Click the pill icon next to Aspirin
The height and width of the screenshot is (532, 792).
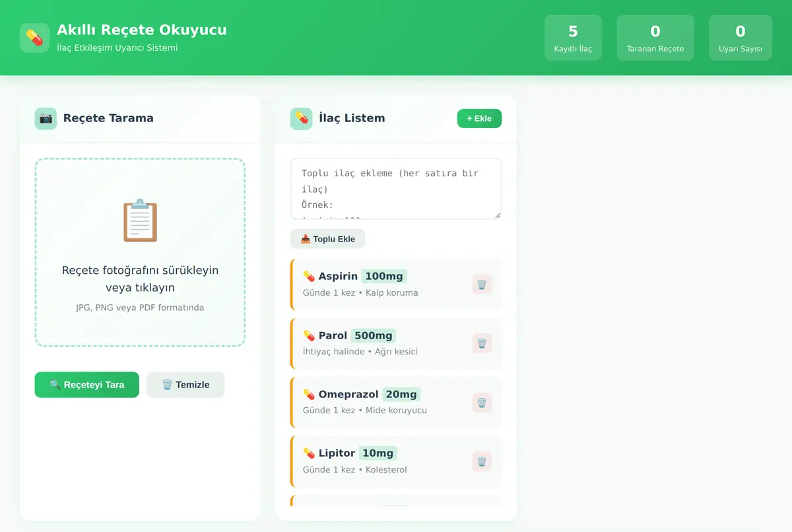[x=309, y=276]
